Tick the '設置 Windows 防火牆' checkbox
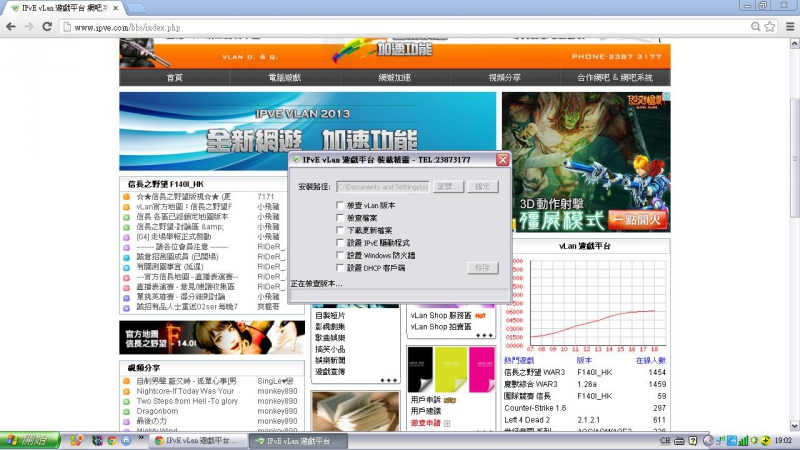Image resolution: width=800 pixels, height=450 pixels. tap(341, 255)
